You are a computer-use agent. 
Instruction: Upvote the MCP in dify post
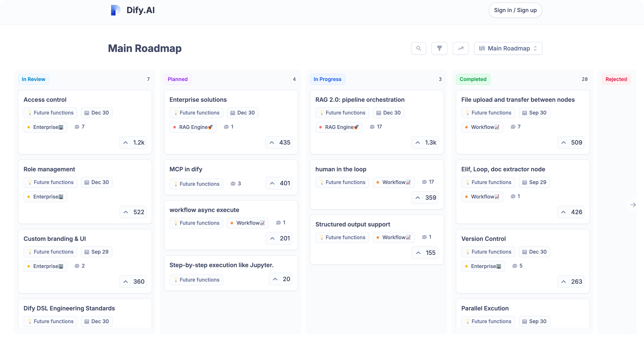pos(279,183)
